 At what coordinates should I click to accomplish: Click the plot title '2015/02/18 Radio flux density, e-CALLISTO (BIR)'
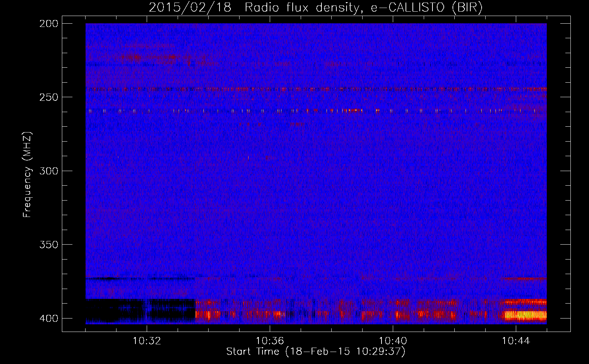(x=316, y=8)
